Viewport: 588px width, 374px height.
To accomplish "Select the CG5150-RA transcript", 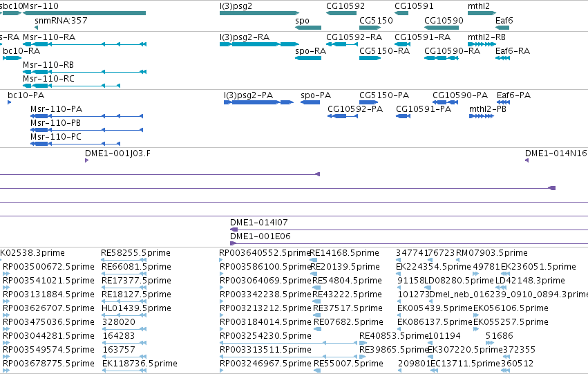I will [x=370, y=58].
